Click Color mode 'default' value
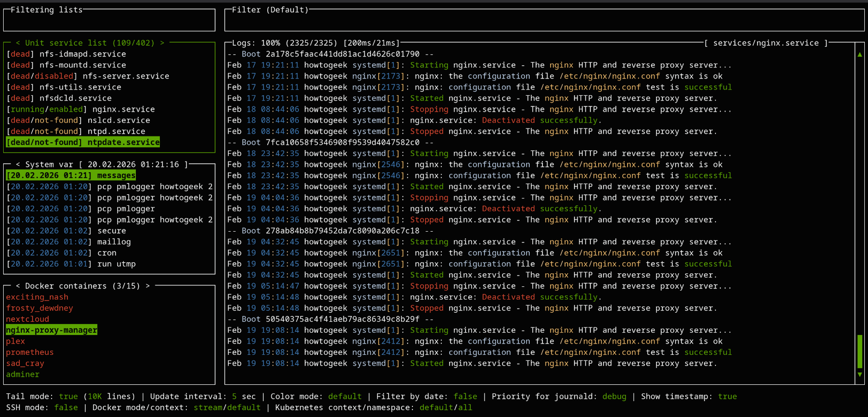 click(345, 397)
